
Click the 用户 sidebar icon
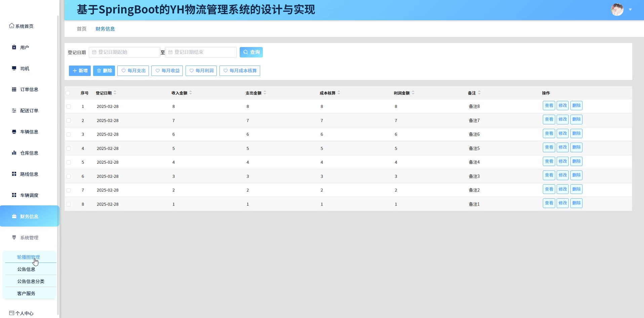[x=14, y=47]
